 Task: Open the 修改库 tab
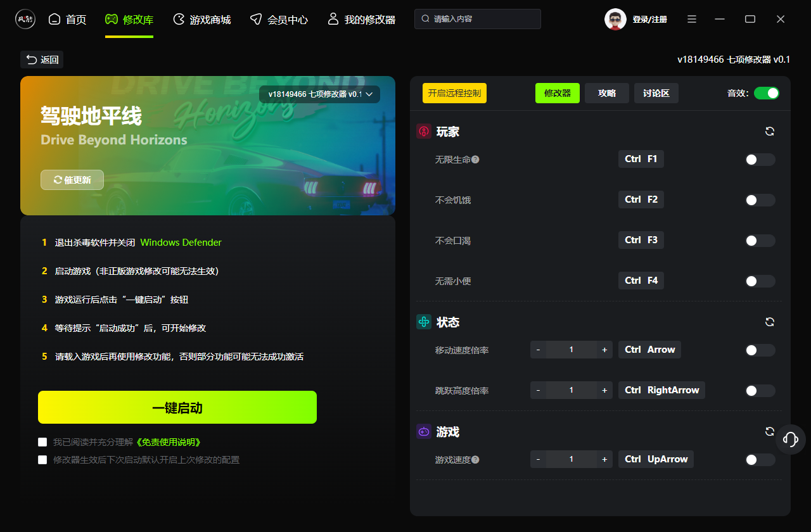pyautogui.click(x=129, y=20)
